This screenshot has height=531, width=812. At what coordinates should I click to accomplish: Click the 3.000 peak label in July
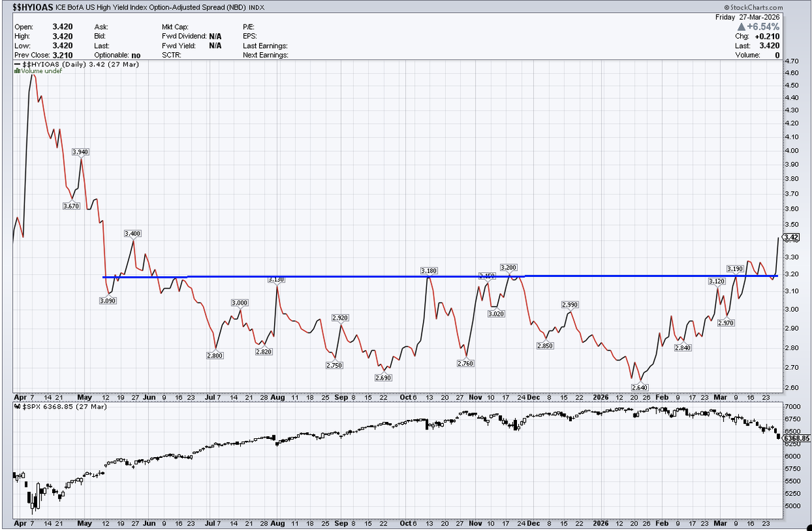pyautogui.click(x=240, y=303)
